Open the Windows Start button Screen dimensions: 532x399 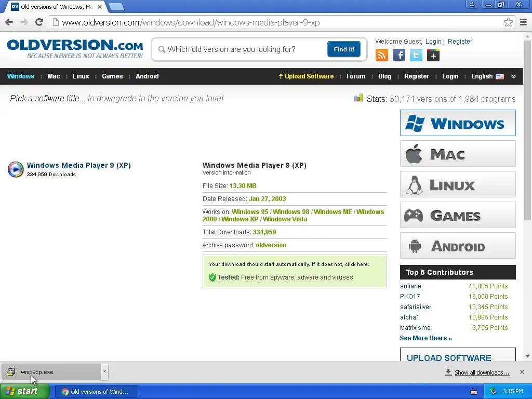[25, 391]
